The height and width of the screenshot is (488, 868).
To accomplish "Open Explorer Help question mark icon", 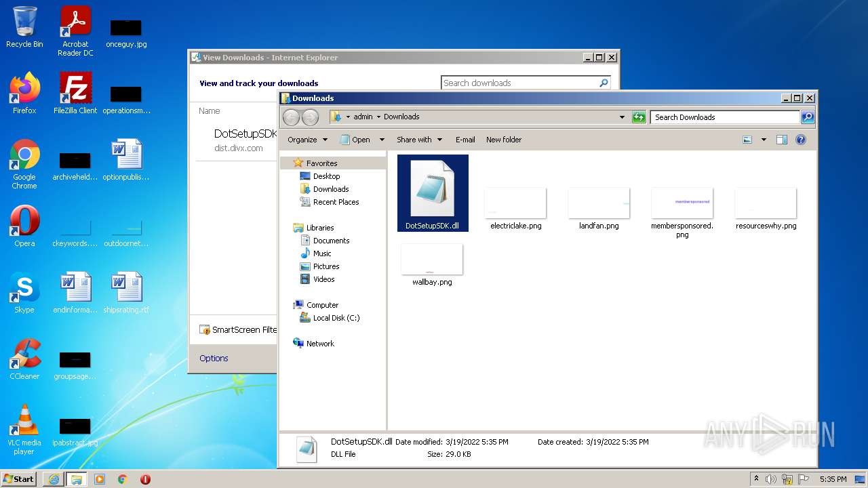I will tap(800, 140).
